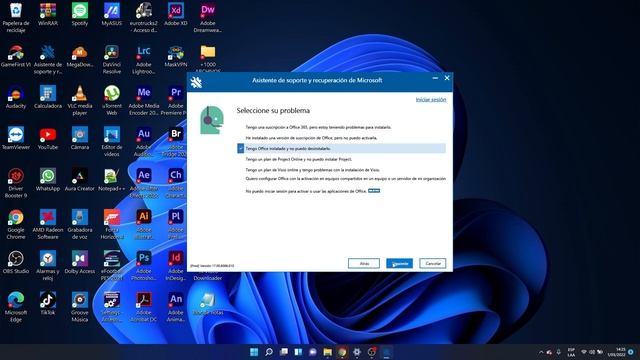Select 'Tengo un plan de Visio online' option
This screenshot has width=640, height=360.
point(312,170)
